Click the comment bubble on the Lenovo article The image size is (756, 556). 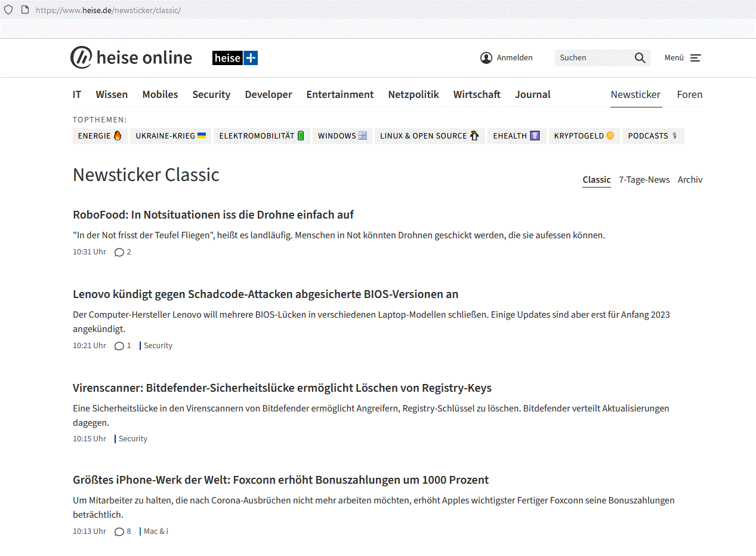119,345
